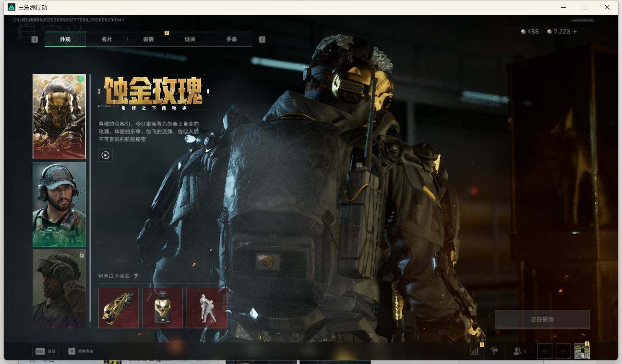View the gold skull knife item
The image size is (622, 364).
click(119, 308)
